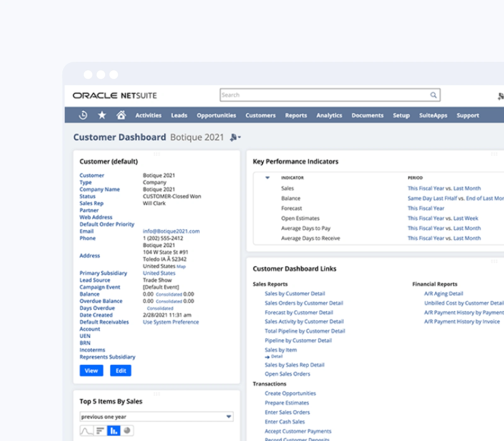
Task: Open the Leads menu
Action: tap(179, 115)
